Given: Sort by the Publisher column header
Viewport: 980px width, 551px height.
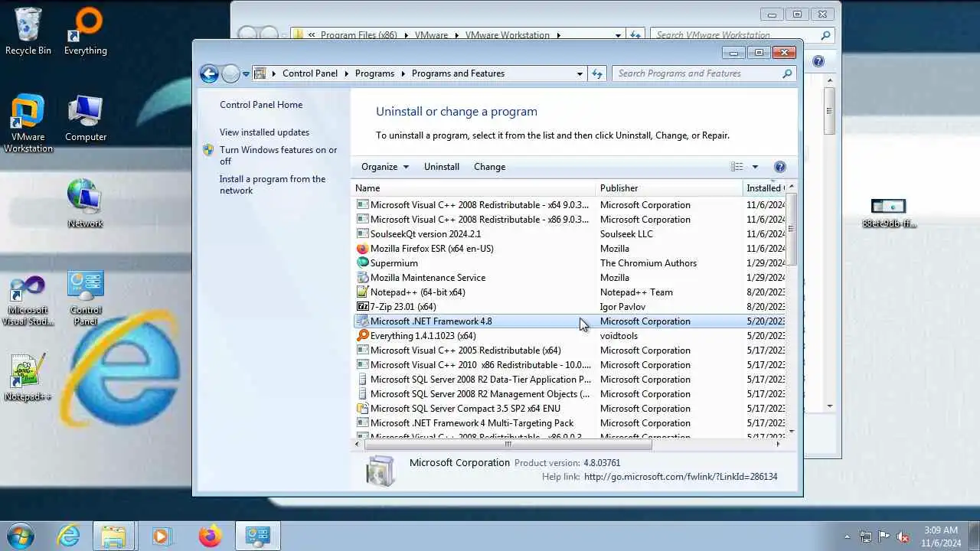Looking at the screenshot, I should pos(669,188).
